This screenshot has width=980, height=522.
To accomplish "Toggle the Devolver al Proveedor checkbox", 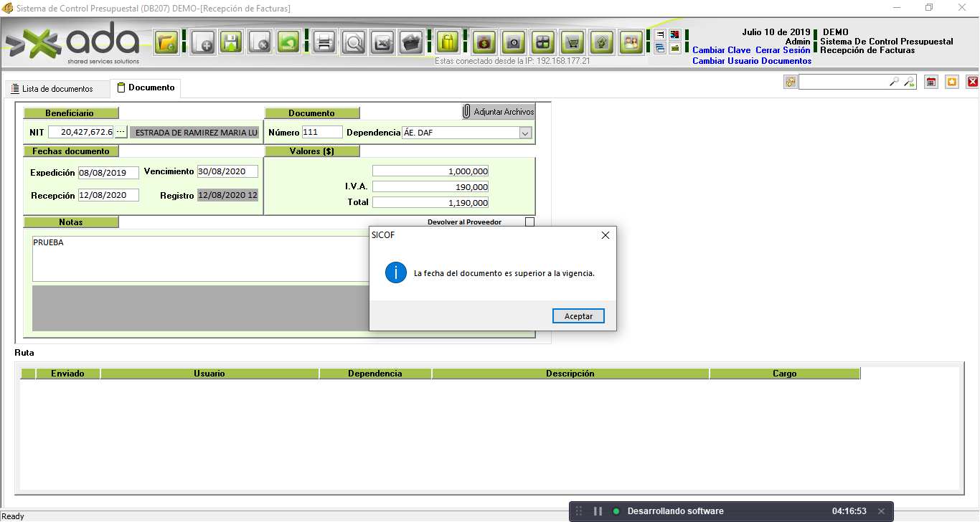I will click(x=529, y=222).
